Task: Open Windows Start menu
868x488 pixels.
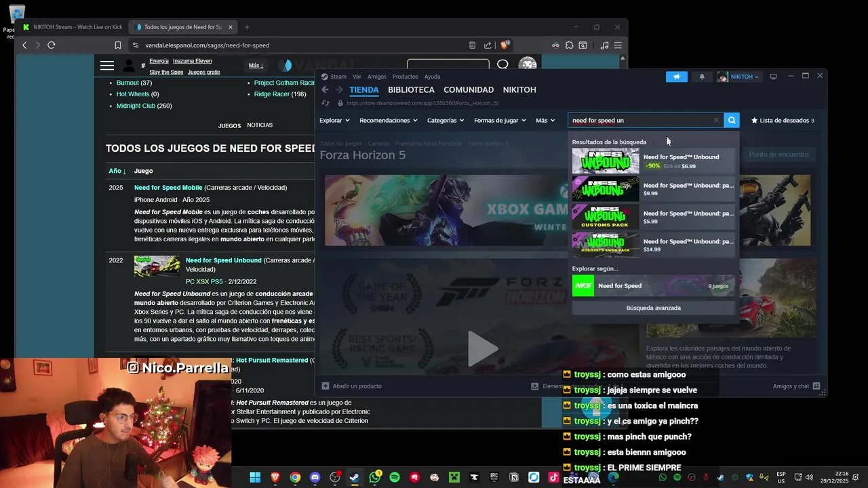Action: click(x=255, y=477)
